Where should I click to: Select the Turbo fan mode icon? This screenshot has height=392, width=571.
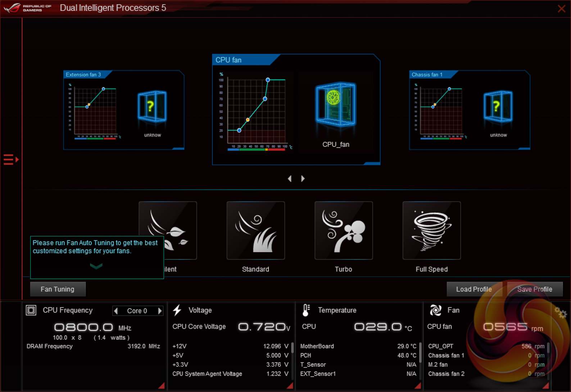[x=344, y=230]
